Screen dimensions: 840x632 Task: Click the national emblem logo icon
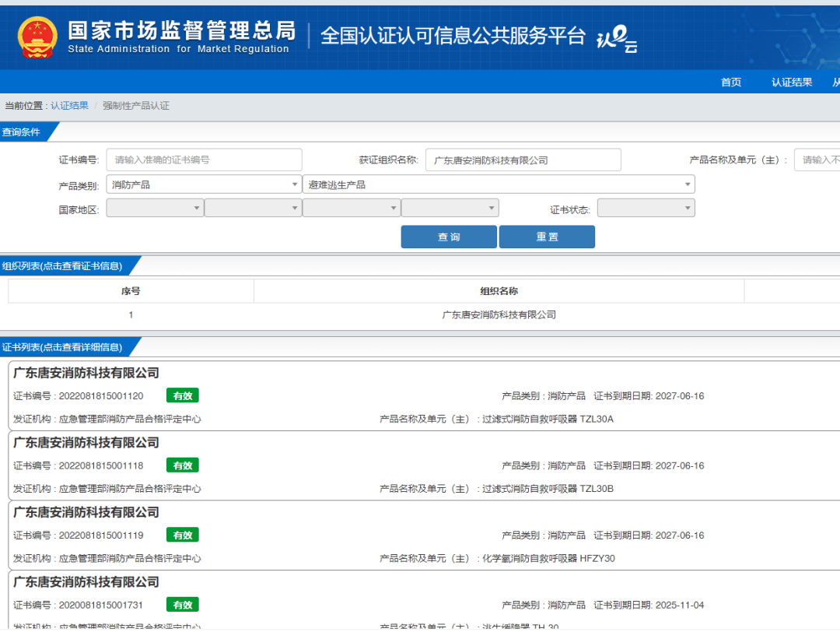click(x=37, y=37)
